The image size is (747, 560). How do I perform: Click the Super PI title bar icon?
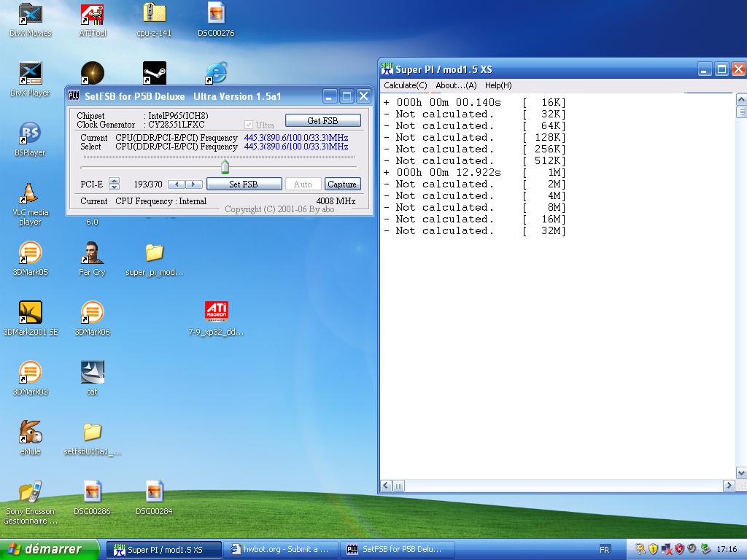[x=387, y=69]
